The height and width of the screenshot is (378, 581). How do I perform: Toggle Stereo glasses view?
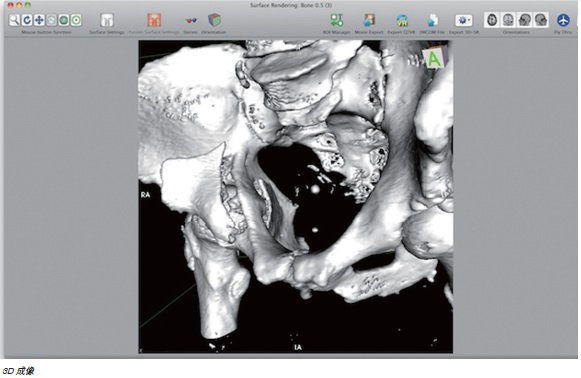pyautogui.click(x=191, y=20)
